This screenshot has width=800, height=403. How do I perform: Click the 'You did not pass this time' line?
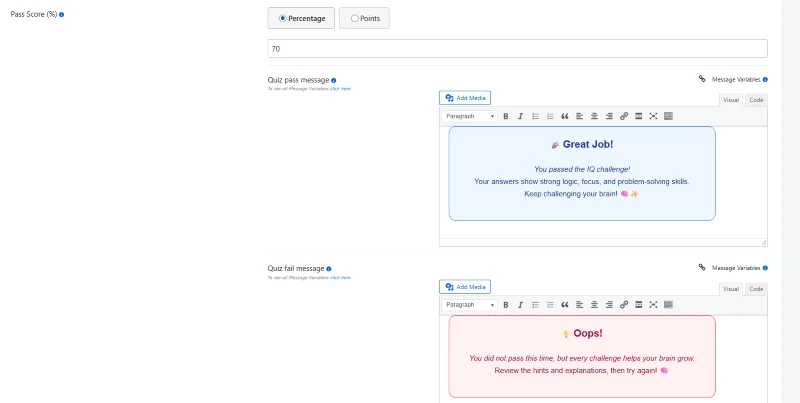(582, 358)
